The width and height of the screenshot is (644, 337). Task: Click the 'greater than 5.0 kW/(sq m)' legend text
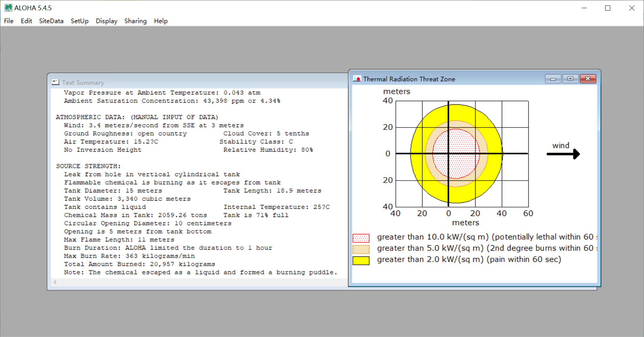(x=487, y=248)
